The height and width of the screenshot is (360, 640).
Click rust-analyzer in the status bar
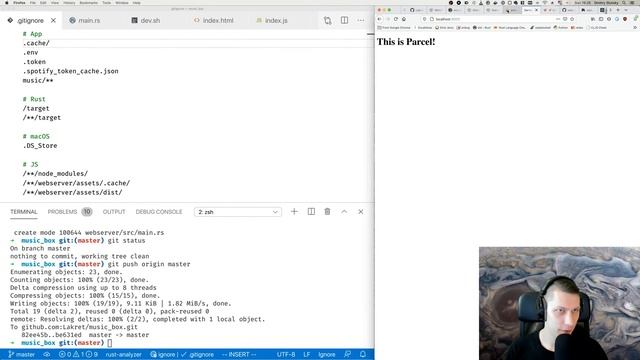(x=123, y=354)
